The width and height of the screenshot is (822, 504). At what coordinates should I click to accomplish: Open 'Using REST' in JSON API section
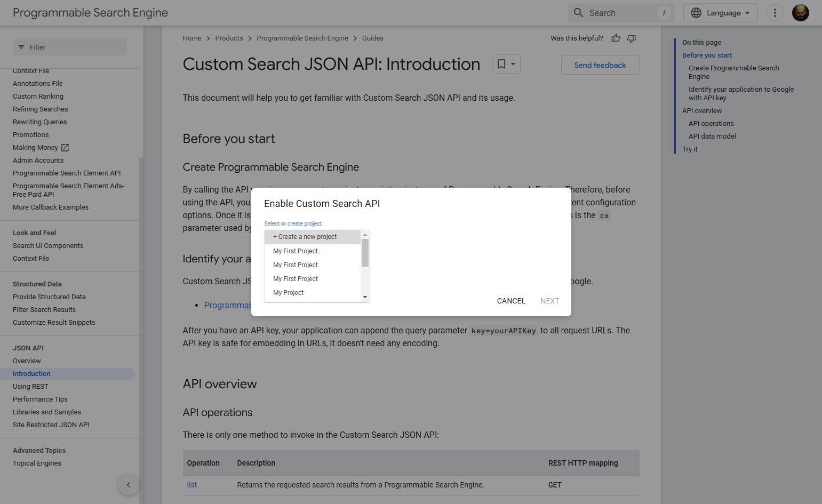click(x=30, y=387)
